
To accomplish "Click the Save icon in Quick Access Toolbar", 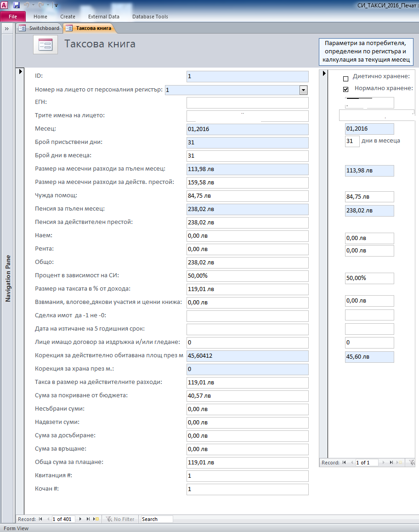I will click(17, 5).
